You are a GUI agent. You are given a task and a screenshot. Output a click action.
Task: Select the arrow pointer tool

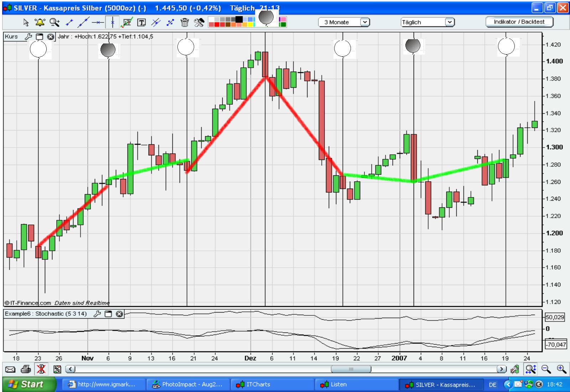(26, 22)
